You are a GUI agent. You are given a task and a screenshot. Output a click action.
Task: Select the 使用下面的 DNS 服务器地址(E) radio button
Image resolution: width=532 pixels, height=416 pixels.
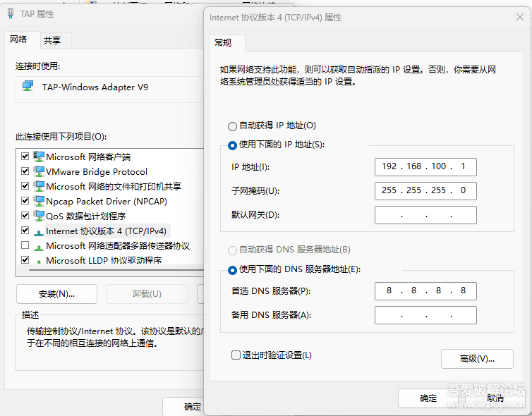232,270
